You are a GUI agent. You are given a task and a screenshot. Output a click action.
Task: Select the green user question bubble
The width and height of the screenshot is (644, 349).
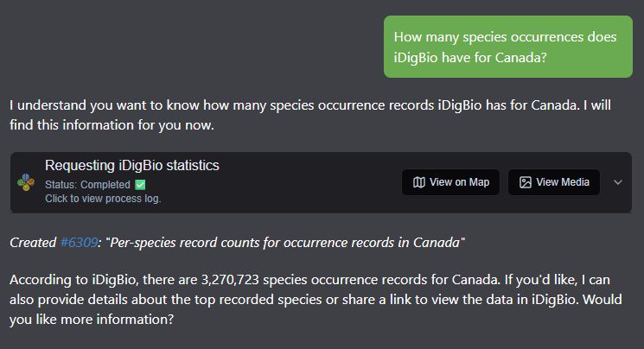tap(508, 47)
